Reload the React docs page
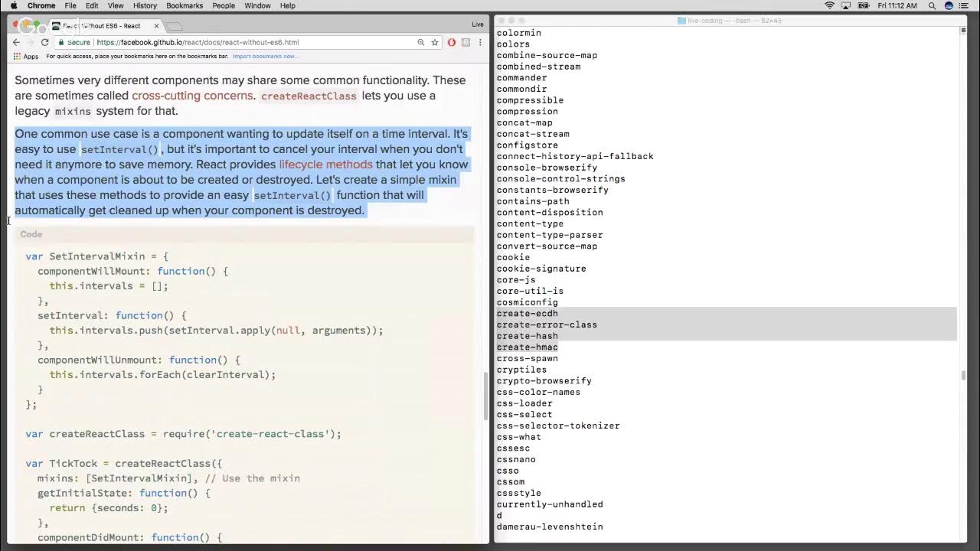The height and width of the screenshot is (551, 980). click(x=44, y=42)
